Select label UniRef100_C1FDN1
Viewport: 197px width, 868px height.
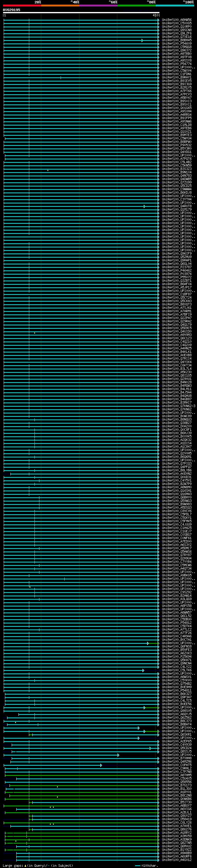pyautogui.click(x=177, y=74)
